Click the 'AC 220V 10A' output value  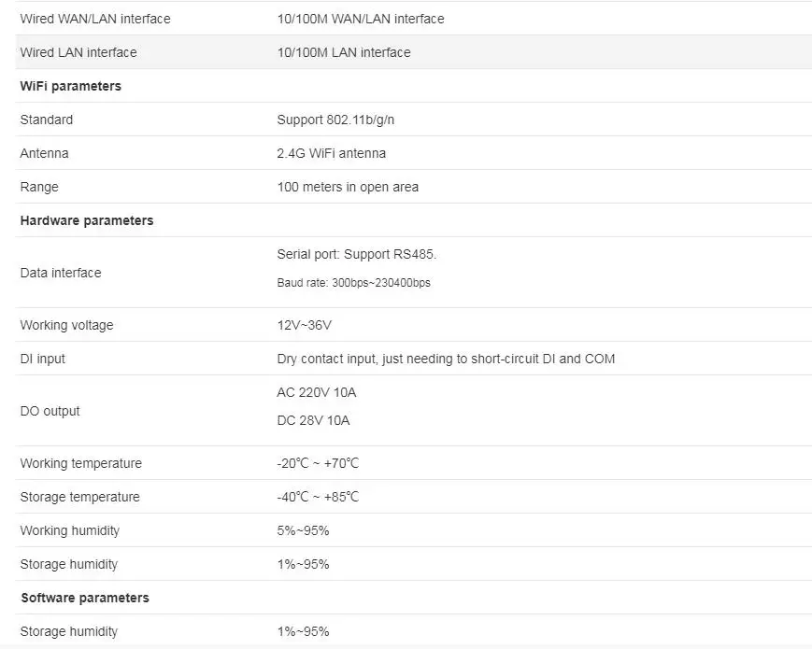tap(317, 392)
